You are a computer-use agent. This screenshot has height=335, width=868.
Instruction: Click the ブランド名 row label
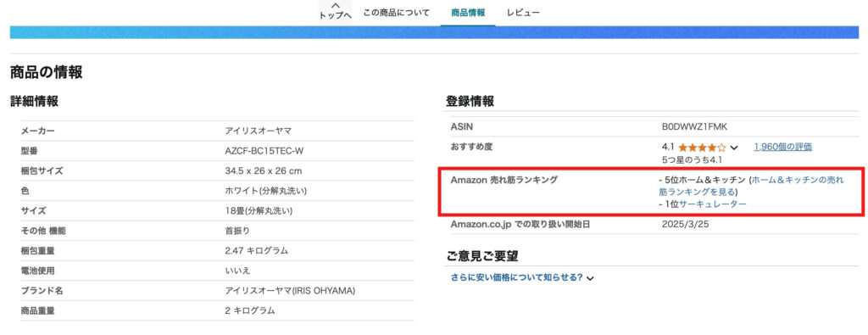pos(42,290)
